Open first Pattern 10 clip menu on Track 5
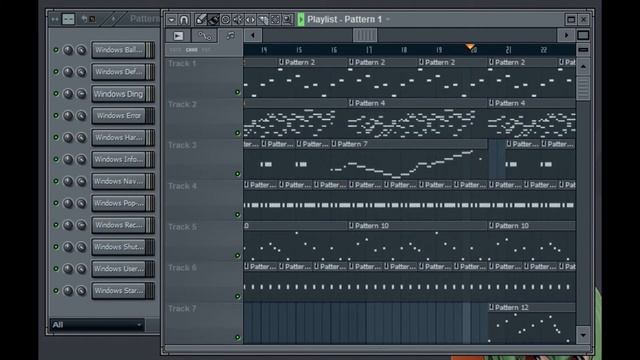Viewport: 640px width, 360px height. pyautogui.click(x=351, y=226)
